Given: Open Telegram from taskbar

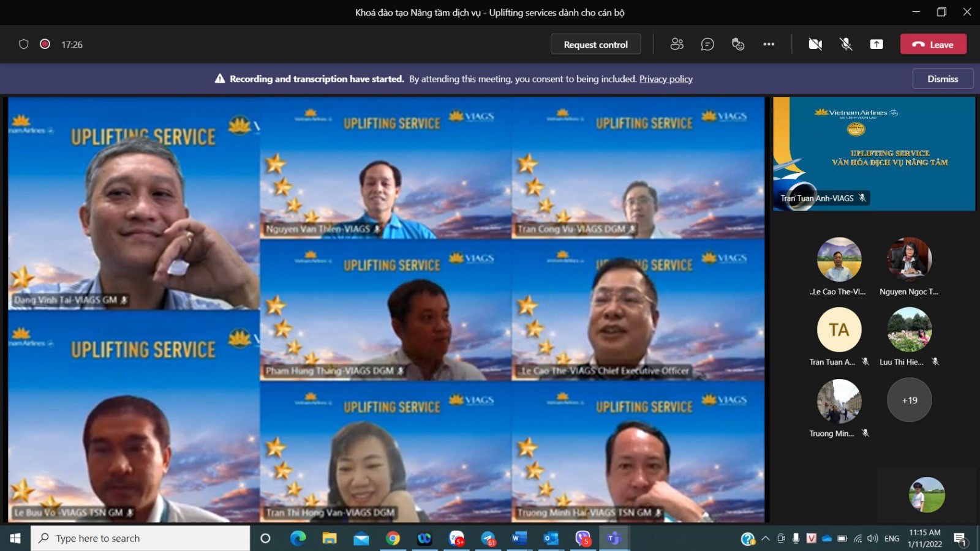Looking at the screenshot, I should point(488,538).
